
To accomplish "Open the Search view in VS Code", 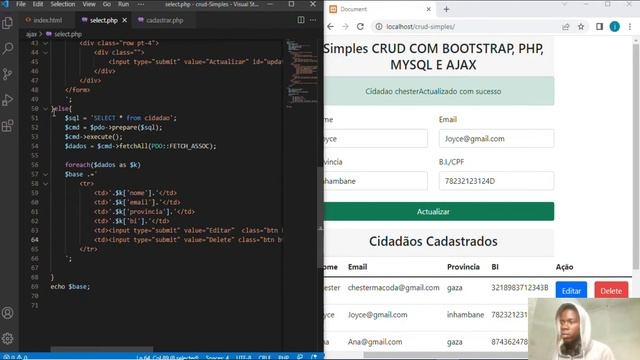I will [7, 49].
